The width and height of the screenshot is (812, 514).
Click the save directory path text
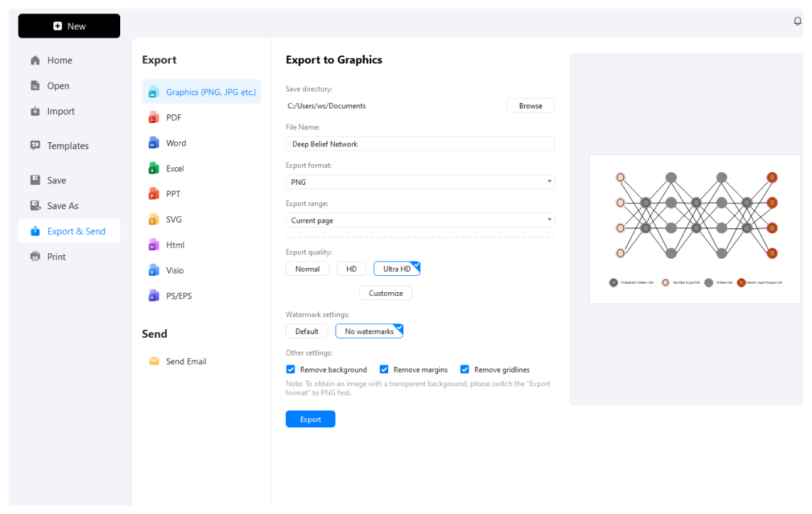(327, 106)
